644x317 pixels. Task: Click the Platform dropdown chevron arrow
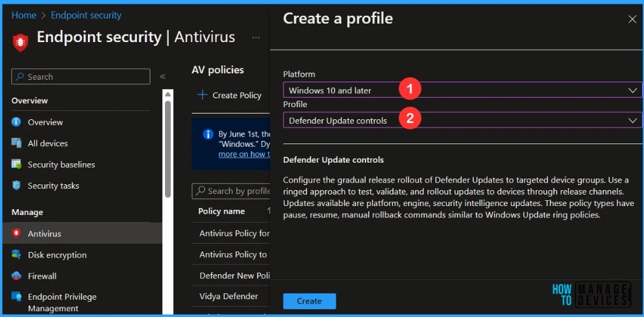tap(633, 91)
